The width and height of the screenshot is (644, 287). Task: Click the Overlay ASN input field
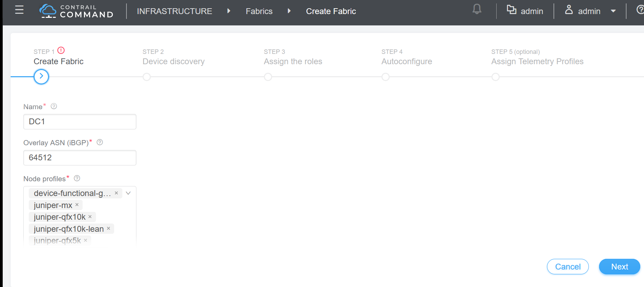coord(80,158)
